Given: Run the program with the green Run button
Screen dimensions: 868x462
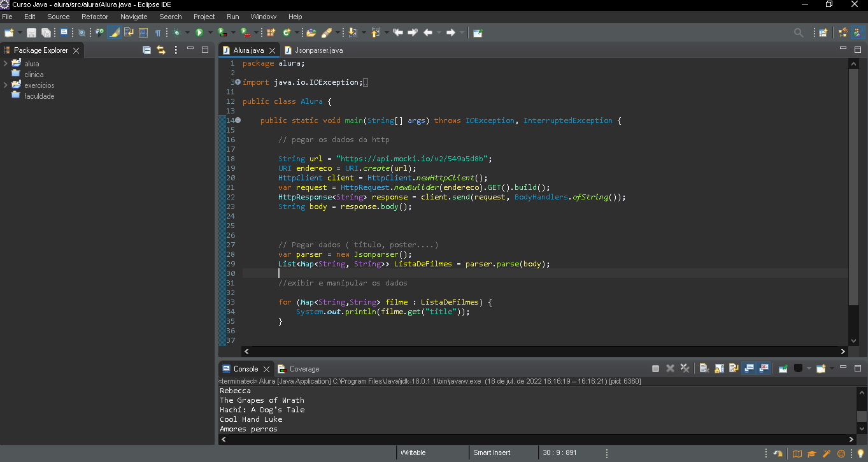Looking at the screenshot, I should tap(199, 32).
